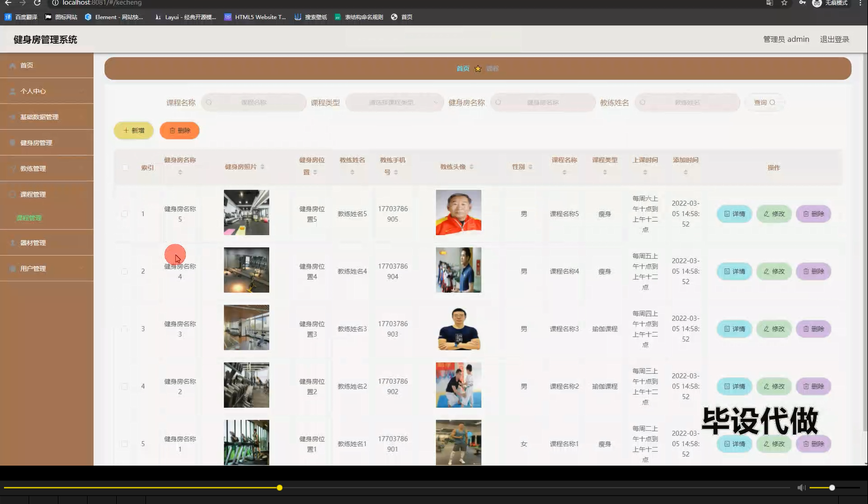Screen dimensions: 868x504
Task: Click 删除 for 课程名称4 row
Action: click(814, 271)
